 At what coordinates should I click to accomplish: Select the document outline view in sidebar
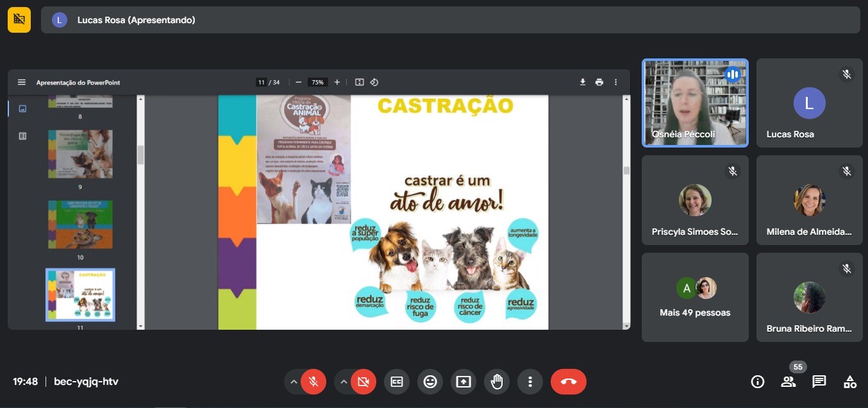point(22,136)
